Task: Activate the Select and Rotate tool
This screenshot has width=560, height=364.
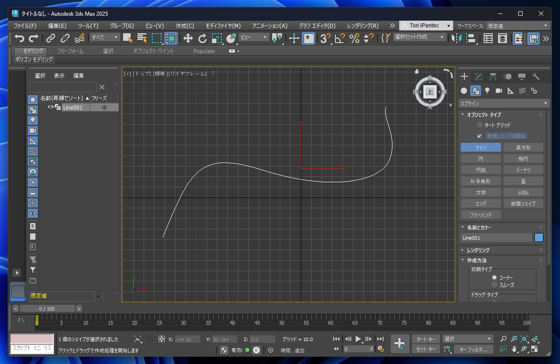Action: [202, 38]
